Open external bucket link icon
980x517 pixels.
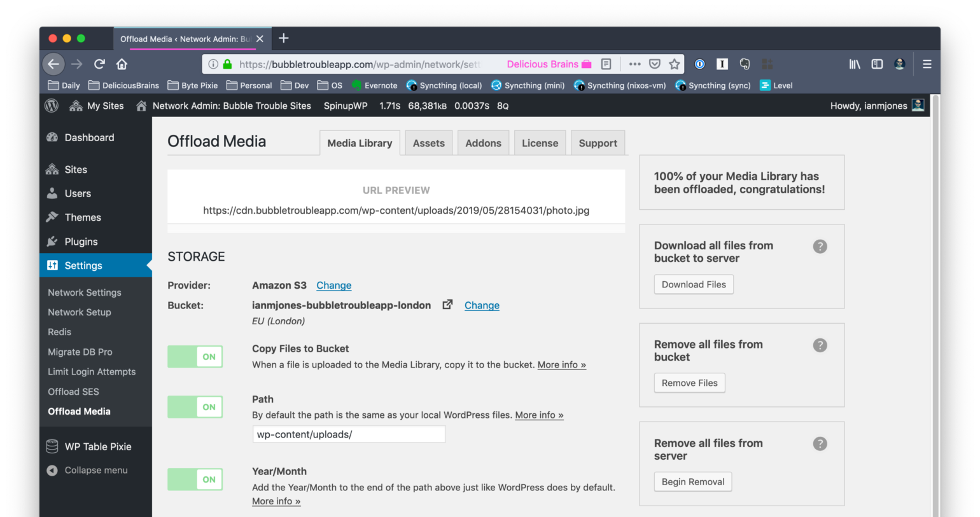447,305
